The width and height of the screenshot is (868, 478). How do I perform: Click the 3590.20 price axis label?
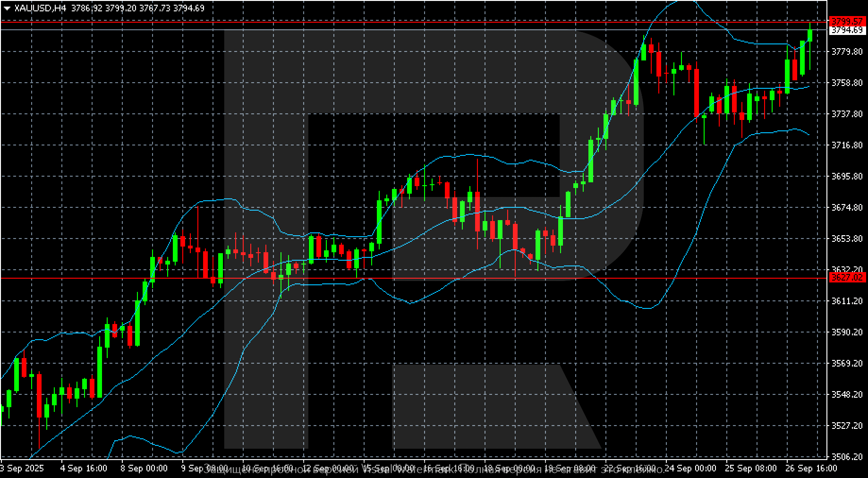847,332
